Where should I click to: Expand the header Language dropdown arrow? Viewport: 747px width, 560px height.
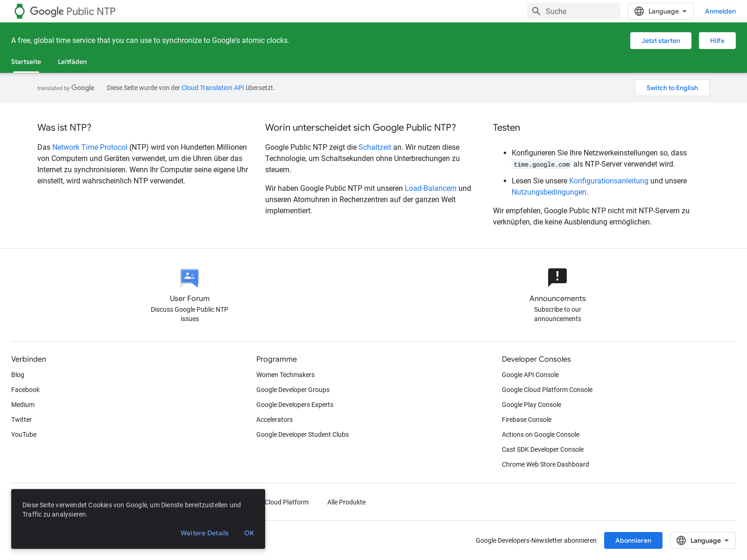pos(684,11)
